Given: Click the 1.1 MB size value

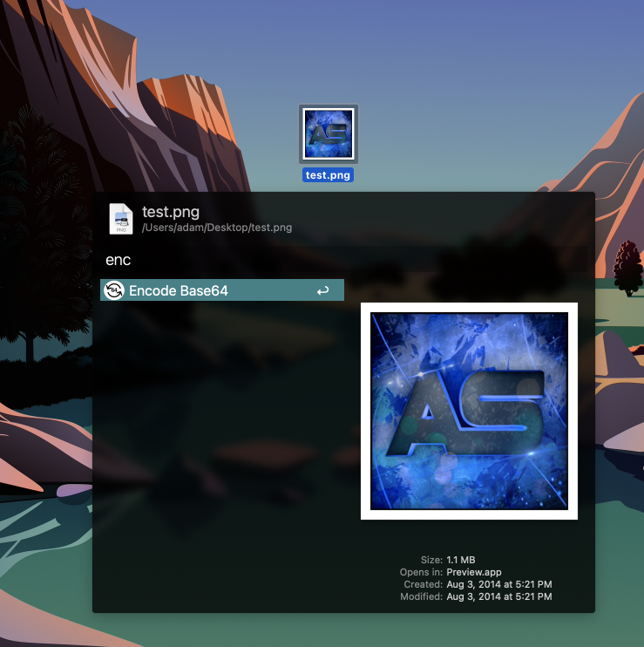Looking at the screenshot, I should [x=461, y=560].
